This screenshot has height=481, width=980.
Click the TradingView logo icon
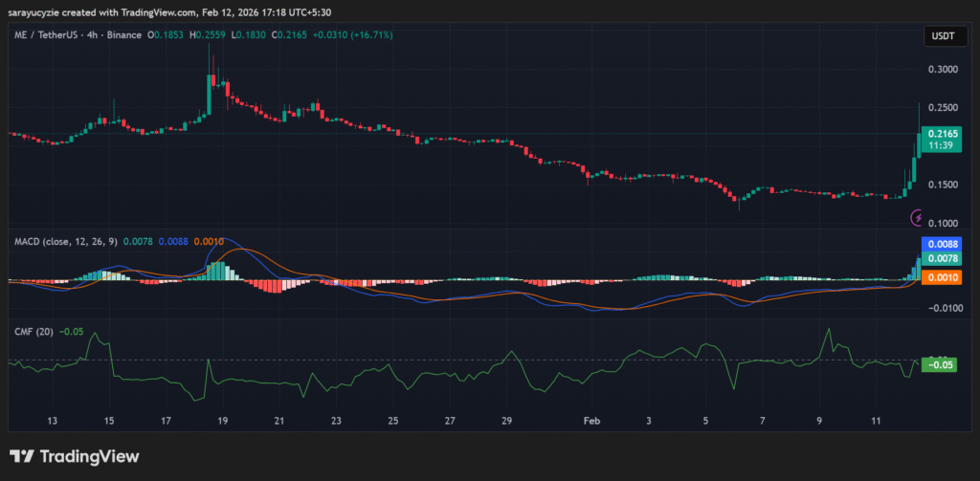point(22,456)
